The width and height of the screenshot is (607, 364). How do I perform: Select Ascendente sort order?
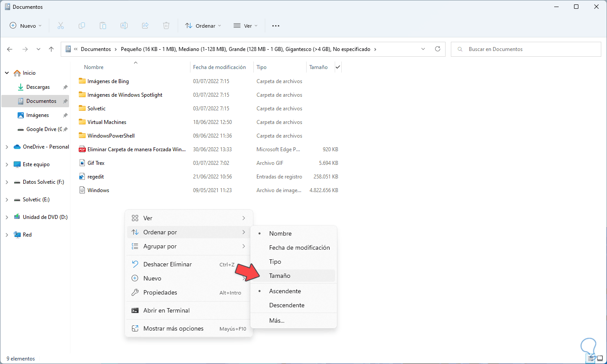tap(285, 291)
